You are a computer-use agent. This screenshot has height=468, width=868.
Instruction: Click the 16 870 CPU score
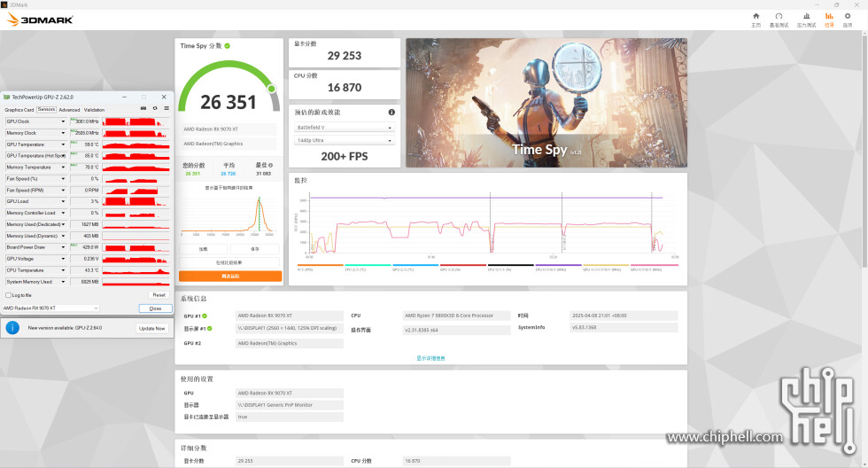[x=345, y=88]
